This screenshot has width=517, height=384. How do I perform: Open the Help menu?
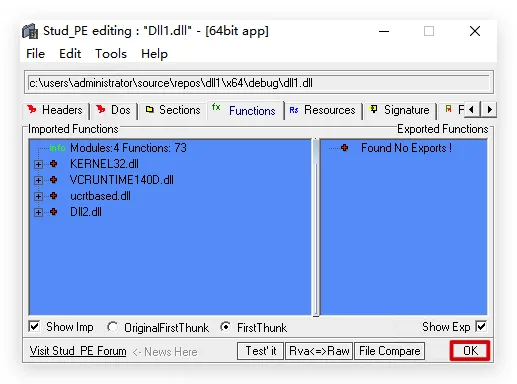(154, 54)
